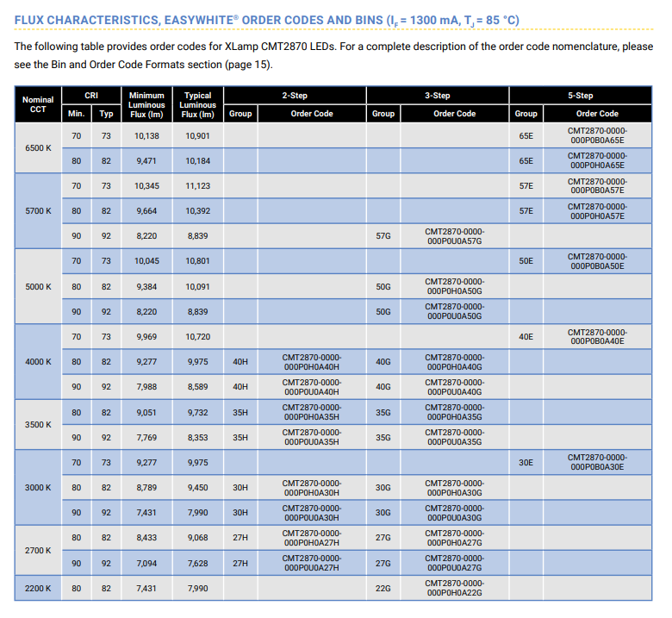This screenshot has width=672, height=618.
Task: Click the Typical Luminous Flux column header
Action: point(197,104)
